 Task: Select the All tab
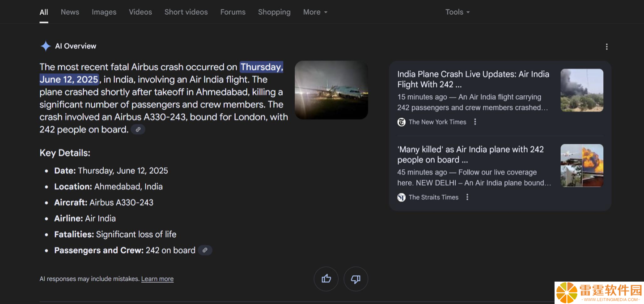click(x=44, y=12)
